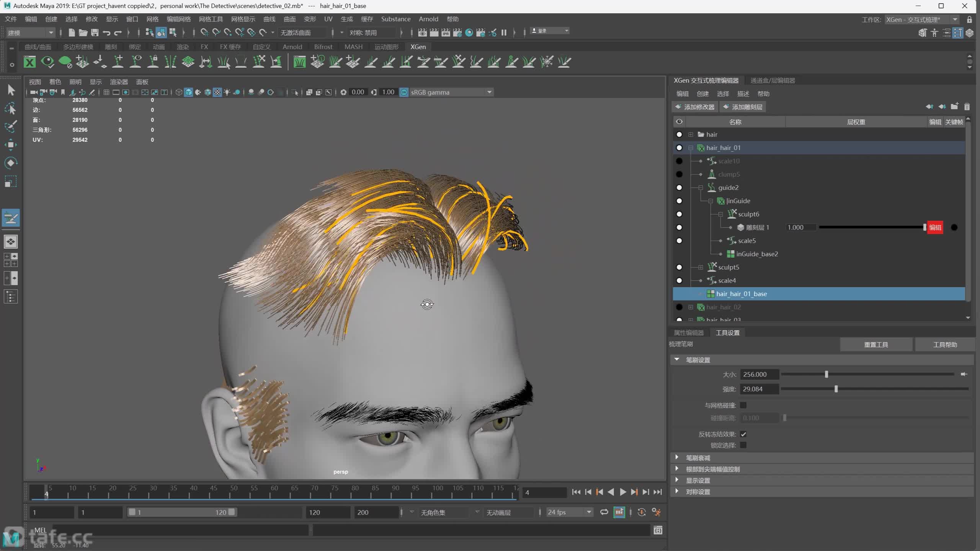980x551 pixels.
Task: Toggle wireframe on shaded viewport icon
Action: (x=207, y=92)
